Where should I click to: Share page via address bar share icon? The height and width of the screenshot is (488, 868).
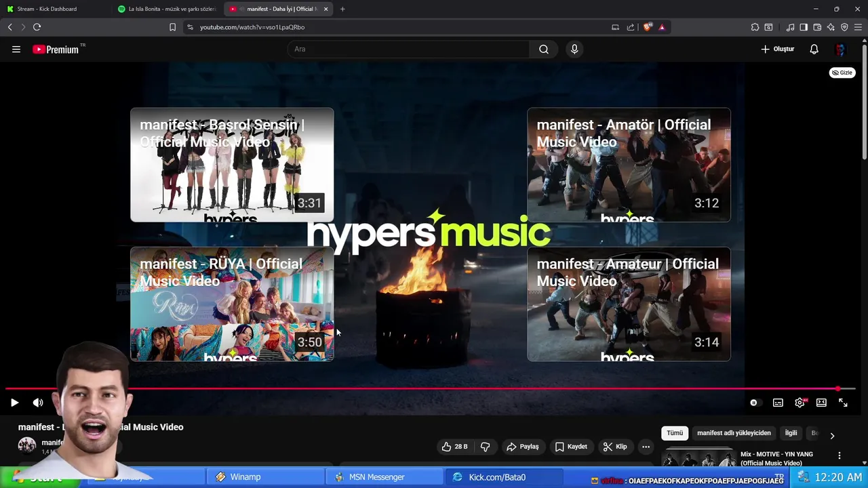[631, 27]
